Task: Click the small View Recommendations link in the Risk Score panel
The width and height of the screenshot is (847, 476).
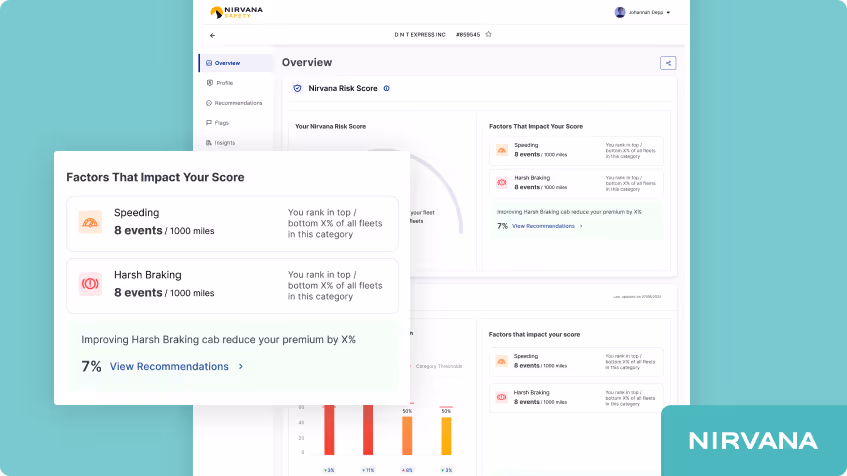Action: 543,226
